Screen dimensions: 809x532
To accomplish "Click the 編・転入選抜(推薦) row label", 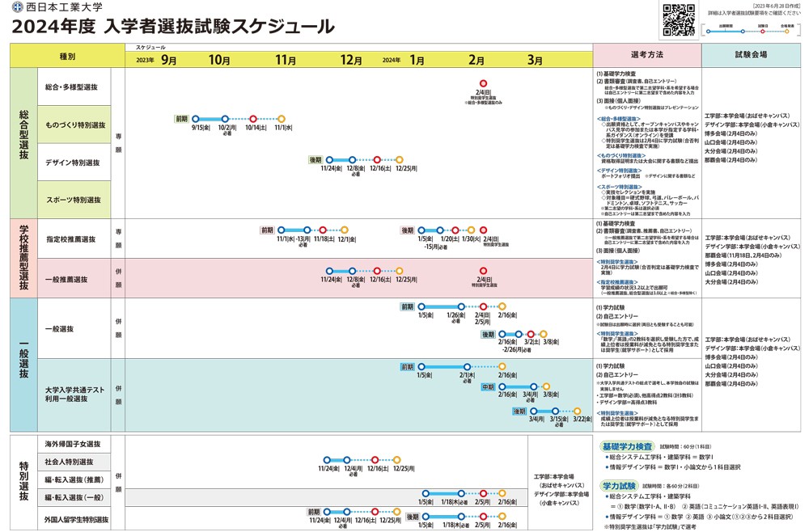I will point(74,479).
